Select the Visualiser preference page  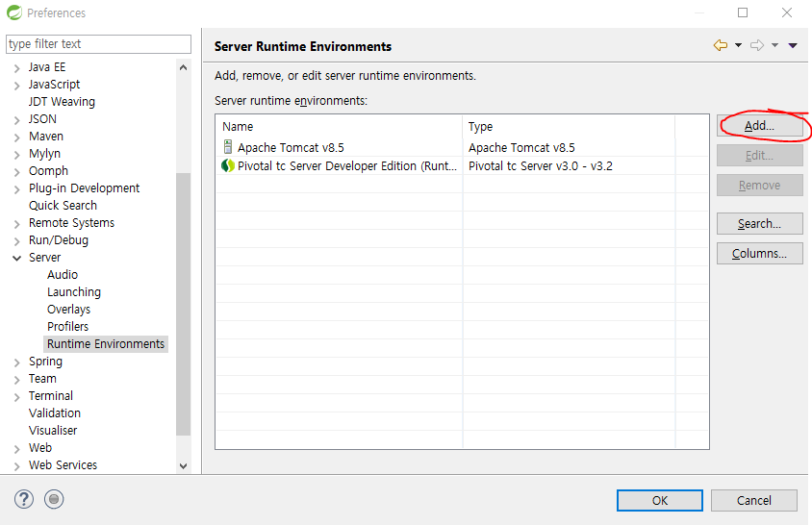[52, 430]
